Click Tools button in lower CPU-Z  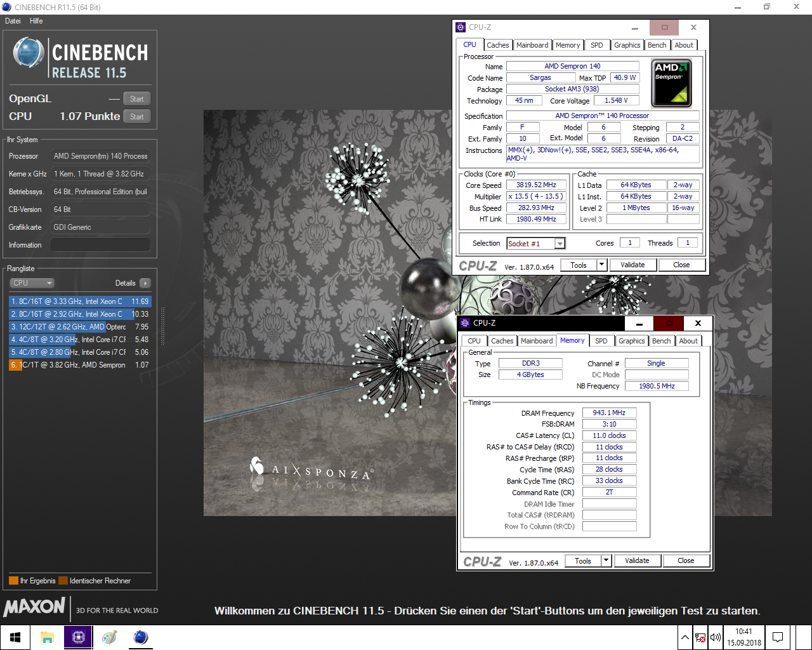583,560
